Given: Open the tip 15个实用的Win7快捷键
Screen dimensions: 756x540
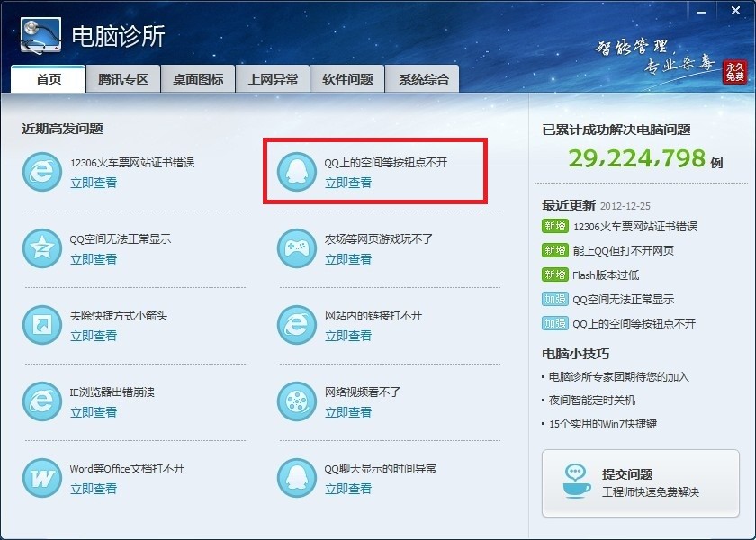Looking at the screenshot, I should pyautogui.click(x=602, y=423).
